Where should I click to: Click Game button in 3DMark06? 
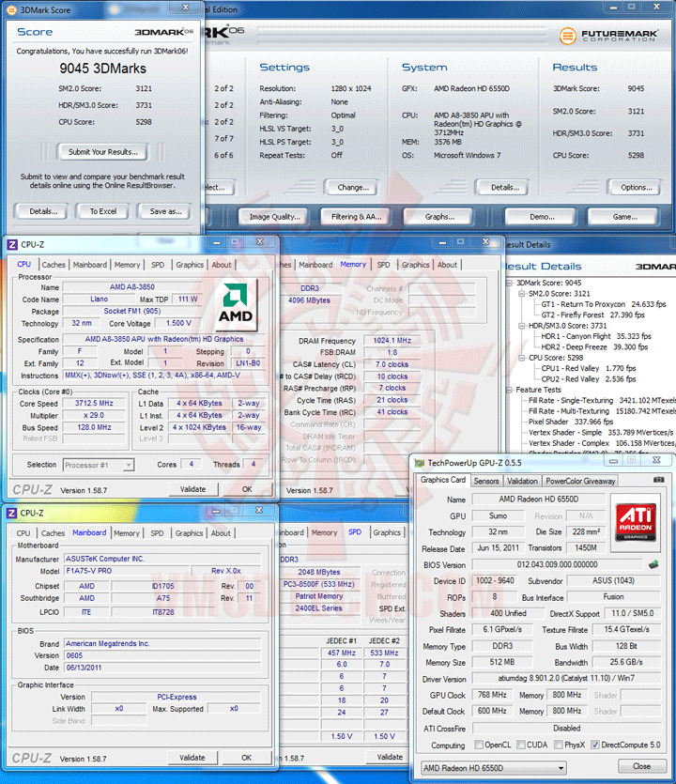[x=624, y=217]
